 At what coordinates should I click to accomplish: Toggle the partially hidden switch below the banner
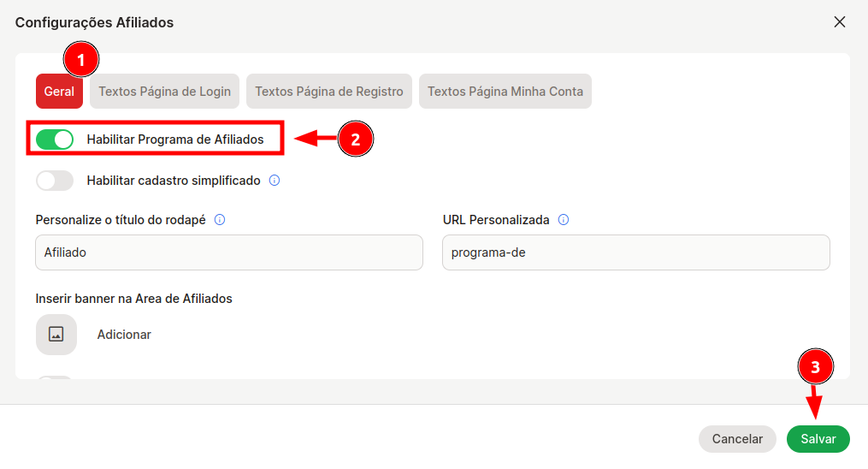[x=55, y=377]
